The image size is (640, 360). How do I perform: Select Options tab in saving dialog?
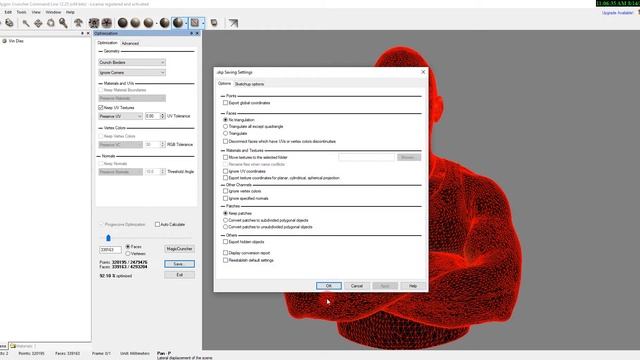[x=224, y=84]
